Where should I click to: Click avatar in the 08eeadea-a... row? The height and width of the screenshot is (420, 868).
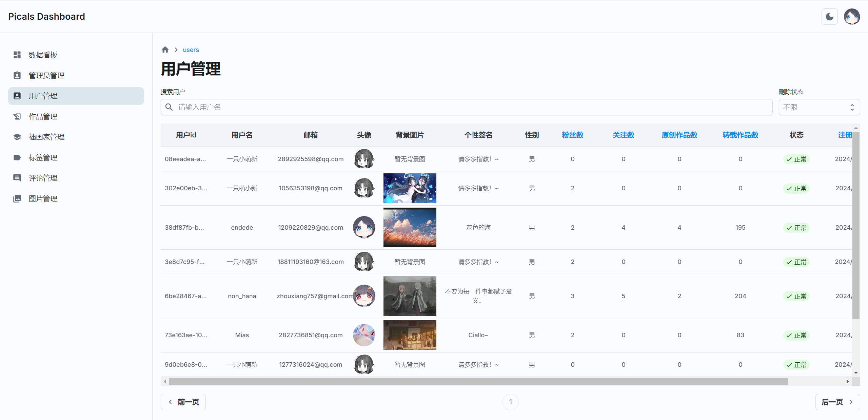pyautogui.click(x=364, y=159)
